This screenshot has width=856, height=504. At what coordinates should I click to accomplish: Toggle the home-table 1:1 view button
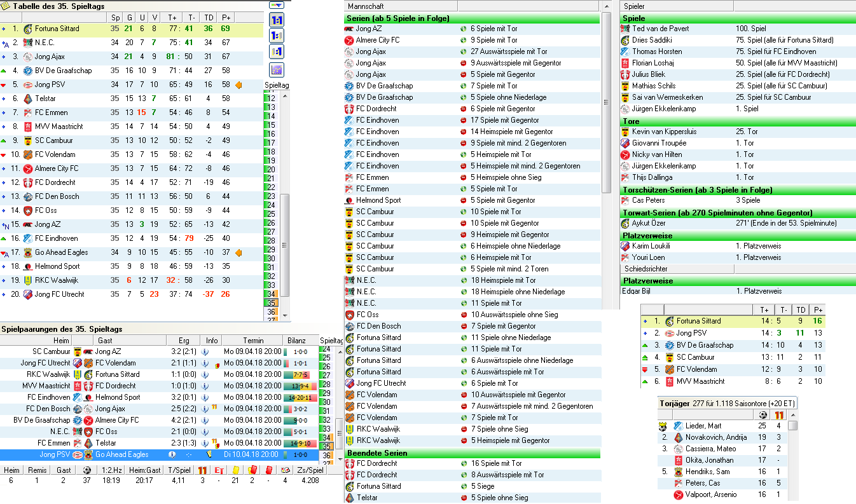click(x=277, y=36)
